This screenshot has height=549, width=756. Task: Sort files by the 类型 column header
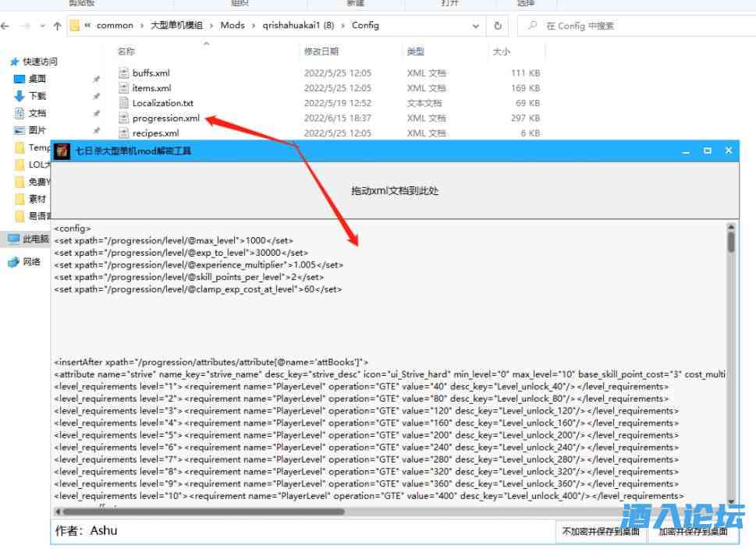point(416,51)
